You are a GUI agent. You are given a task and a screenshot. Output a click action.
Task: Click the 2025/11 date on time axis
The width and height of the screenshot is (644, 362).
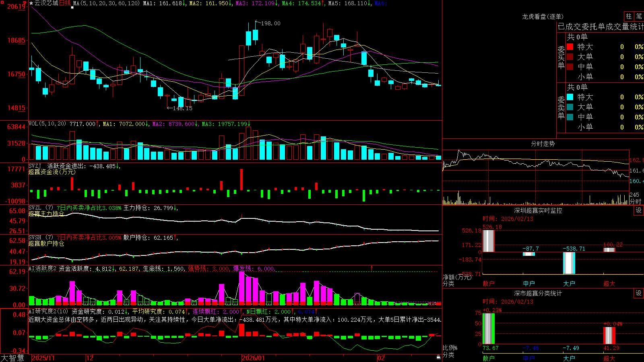43,358
